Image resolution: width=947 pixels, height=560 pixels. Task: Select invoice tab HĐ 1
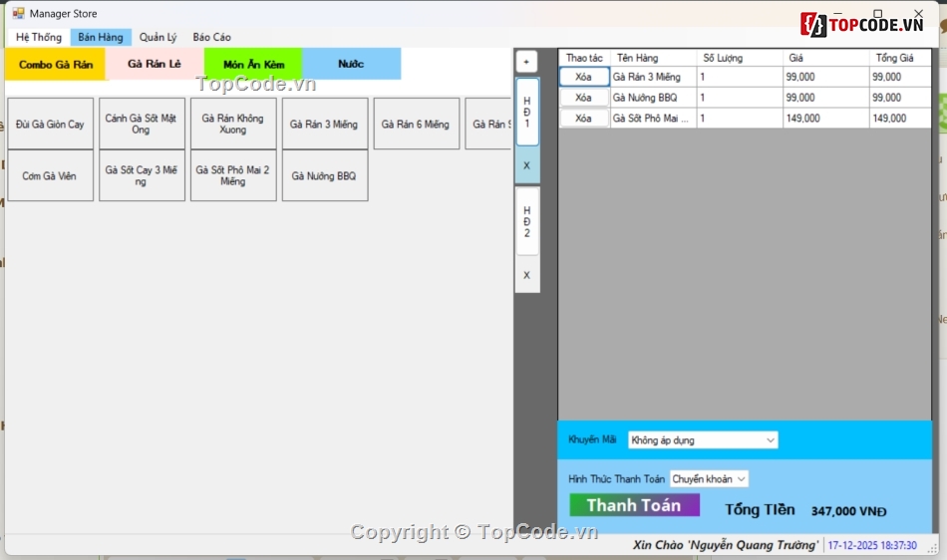[526, 112]
